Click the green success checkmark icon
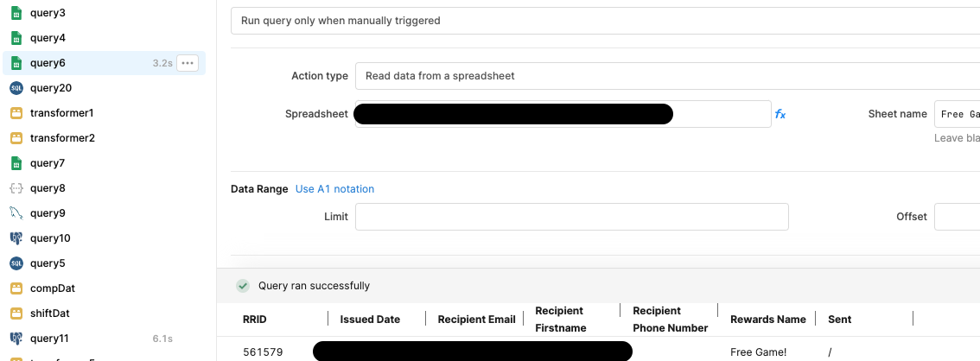The height and width of the screenshot is (361, 980). [x=243, y=286]
